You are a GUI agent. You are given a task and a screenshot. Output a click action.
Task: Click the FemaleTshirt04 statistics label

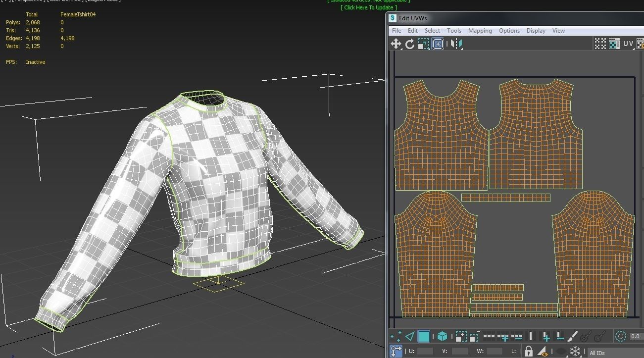(78, 14)
